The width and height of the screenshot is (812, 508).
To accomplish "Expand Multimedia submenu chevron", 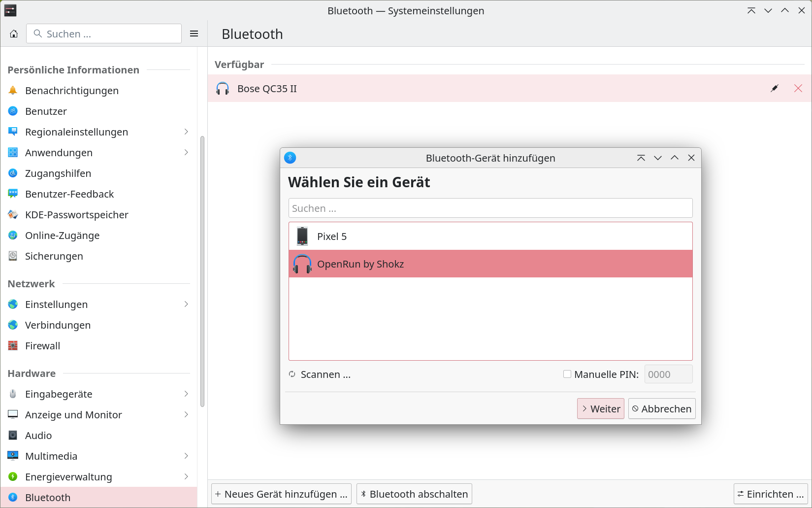I will pyautogui.click(x=186, y=456).
